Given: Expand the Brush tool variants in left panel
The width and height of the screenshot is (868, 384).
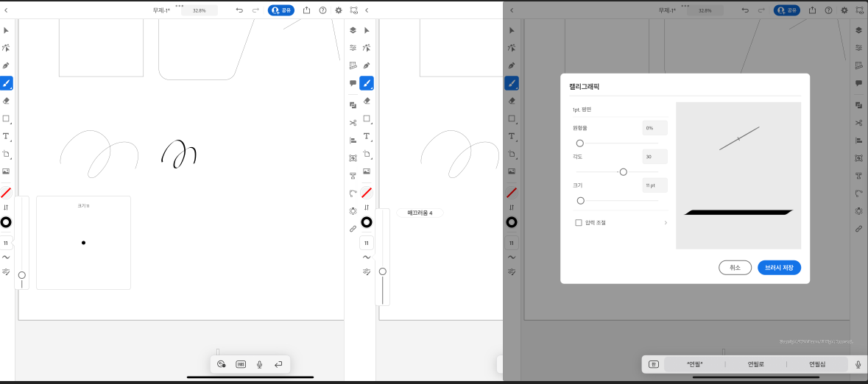Looking at the screenshot, I should point(6,84).
